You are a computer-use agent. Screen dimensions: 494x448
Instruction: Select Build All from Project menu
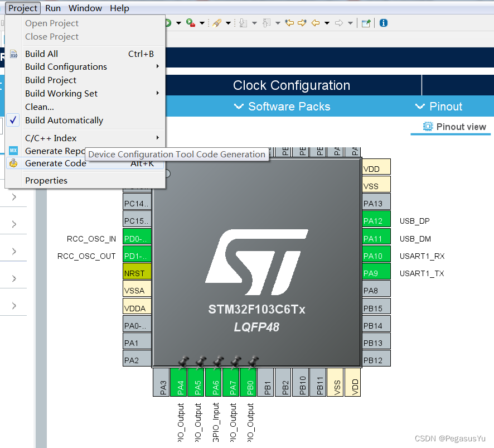pos(85,54)
